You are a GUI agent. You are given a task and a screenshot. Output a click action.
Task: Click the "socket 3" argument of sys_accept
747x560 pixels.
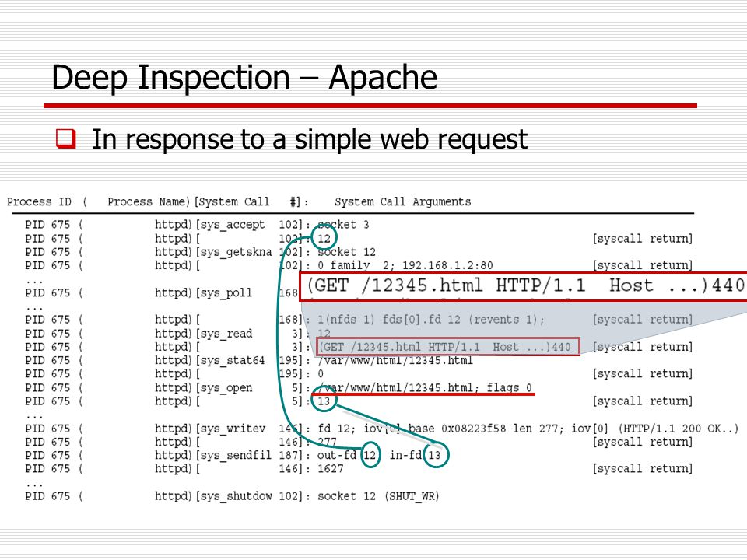point(343,225)
